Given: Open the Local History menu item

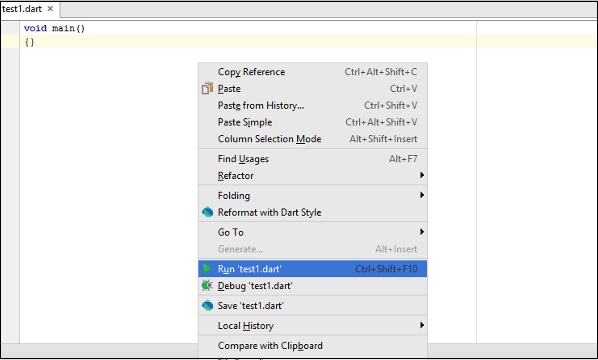Looking at the screenshot, I should [313, 325].
